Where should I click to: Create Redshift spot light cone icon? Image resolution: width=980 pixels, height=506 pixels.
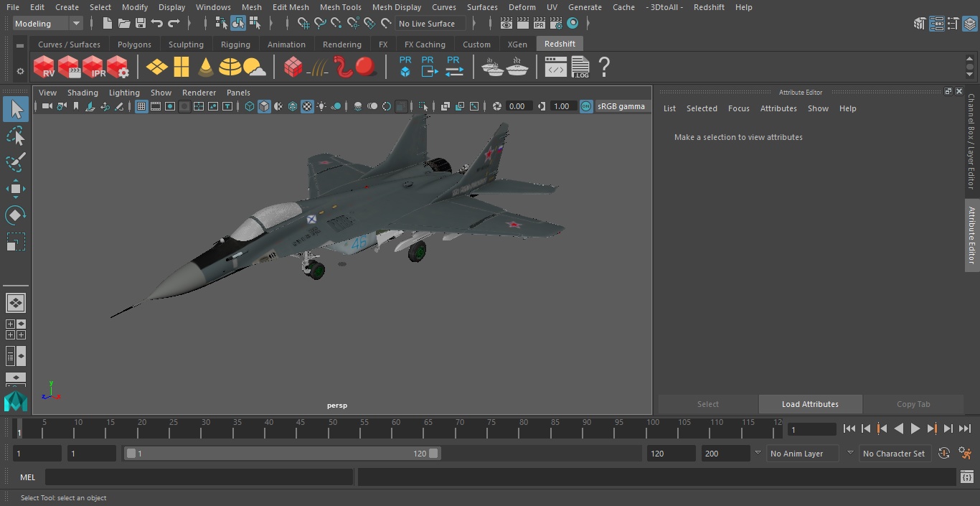206,67
